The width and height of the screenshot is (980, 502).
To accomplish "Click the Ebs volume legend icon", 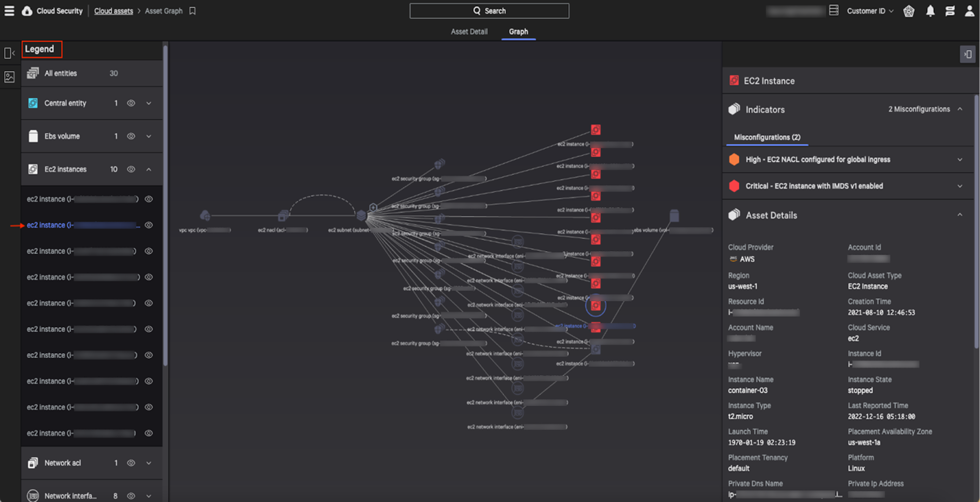I will coord(33,136).
